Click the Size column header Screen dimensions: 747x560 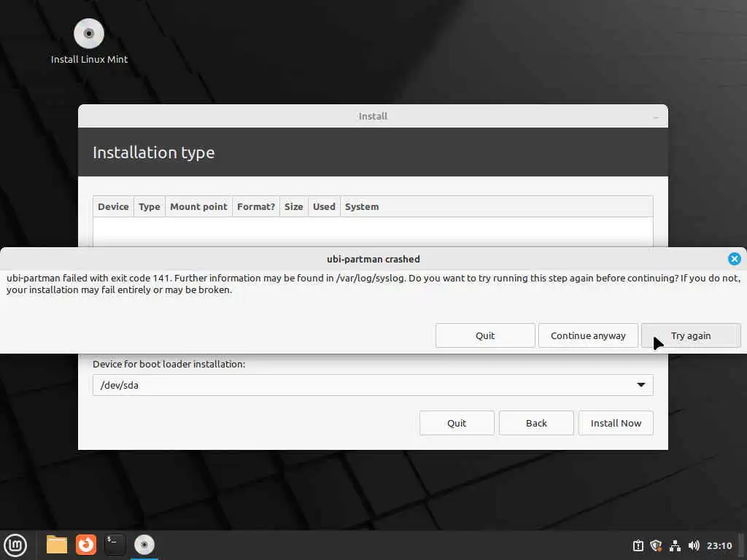click(x=293, y=206)
